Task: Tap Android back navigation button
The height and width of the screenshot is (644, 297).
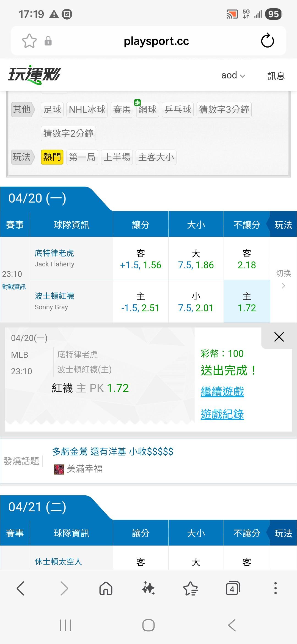Action: pyautogui.click(x=232, y=625)
